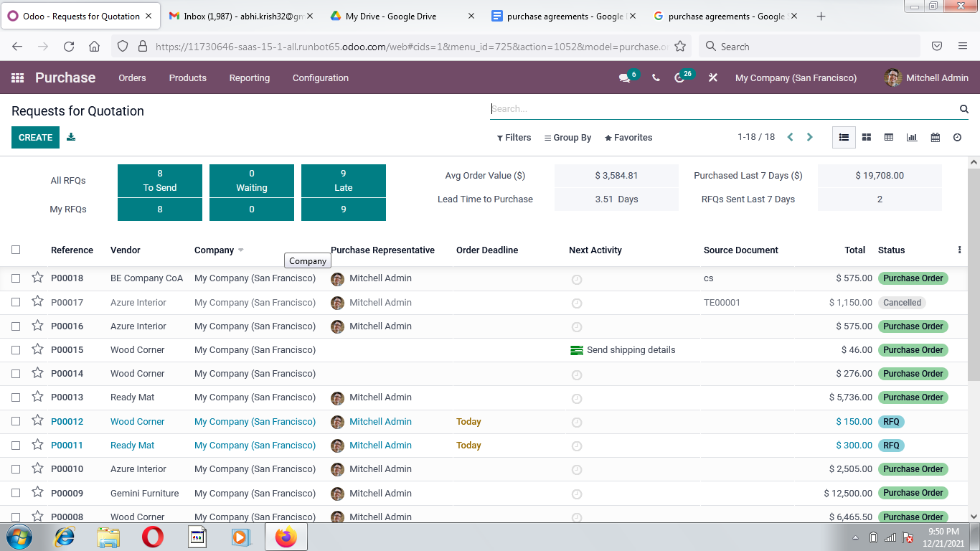This screenshot has width=980, height=551.
Task: Click the Cancelled status badge of P00017
Action: pos(902,303)
